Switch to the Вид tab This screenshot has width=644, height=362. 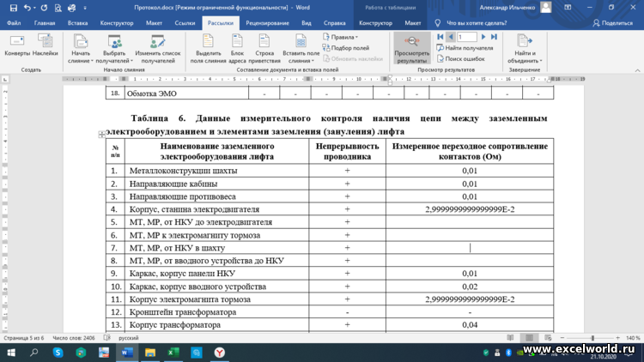click(x=307, y=23)
